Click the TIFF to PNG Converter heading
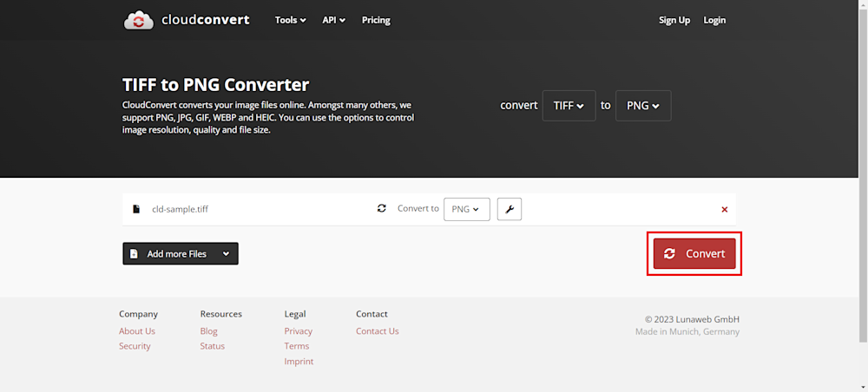The width and height of the screenshot is (868, 392). click(215, 85)
